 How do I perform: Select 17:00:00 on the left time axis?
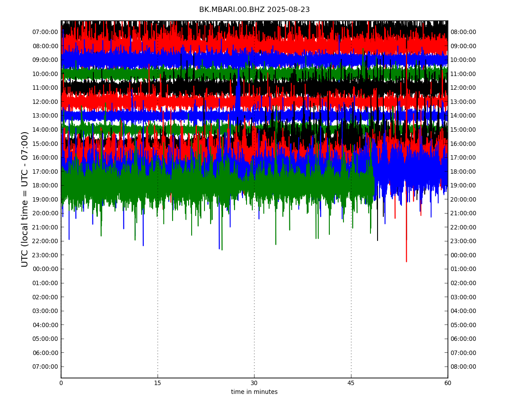46,172
